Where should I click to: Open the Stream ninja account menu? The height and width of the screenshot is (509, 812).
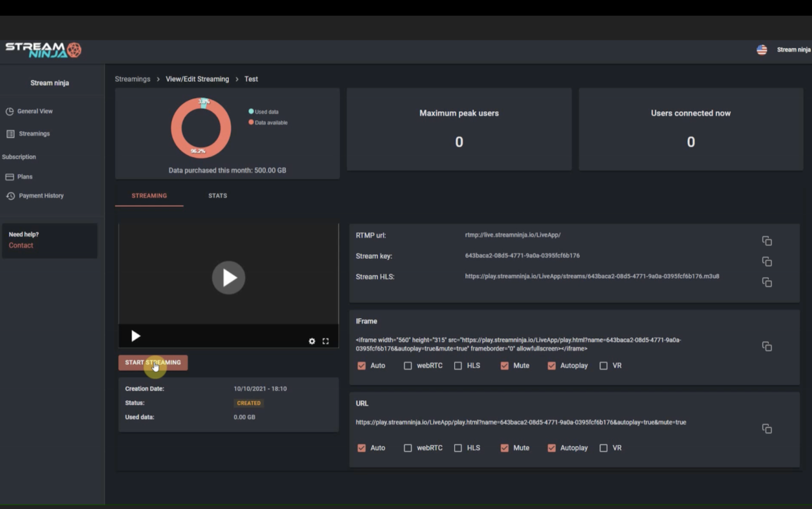(x=793, y=50)
